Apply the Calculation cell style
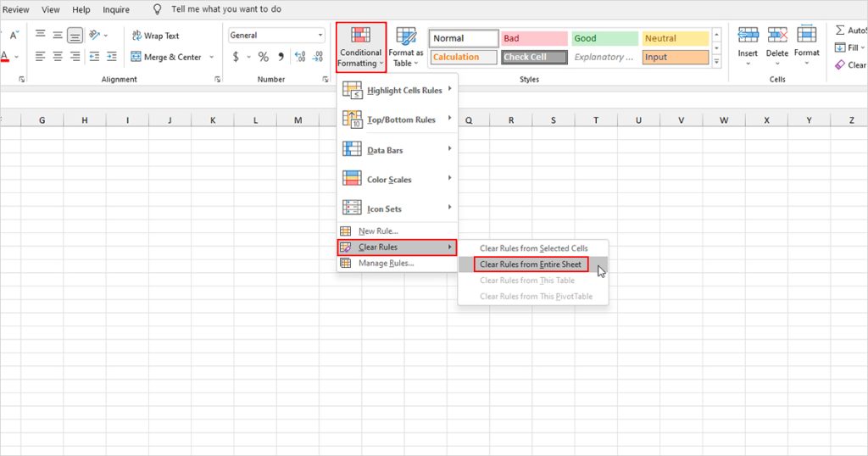The width and height of the screenshot is (868, 456). [464, 57]
